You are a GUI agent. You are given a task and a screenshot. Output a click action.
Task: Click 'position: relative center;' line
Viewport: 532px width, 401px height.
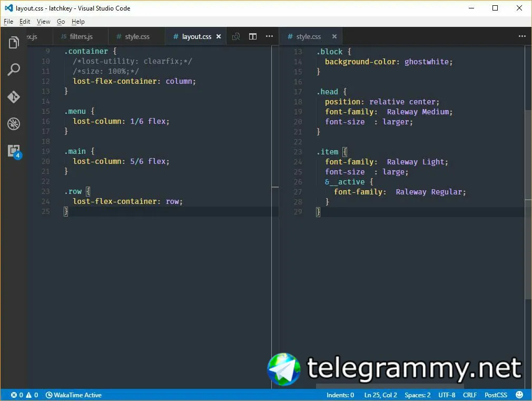pyautogui.click(x=382, y=102)
